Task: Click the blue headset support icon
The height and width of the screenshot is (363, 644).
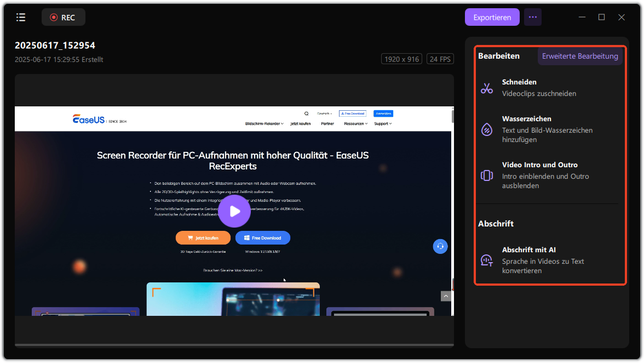Action: [440, 246]
